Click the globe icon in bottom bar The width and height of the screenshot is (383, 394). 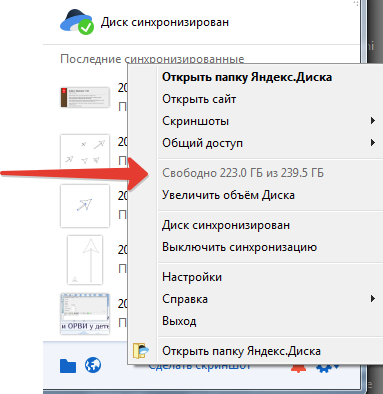(93, 365)
